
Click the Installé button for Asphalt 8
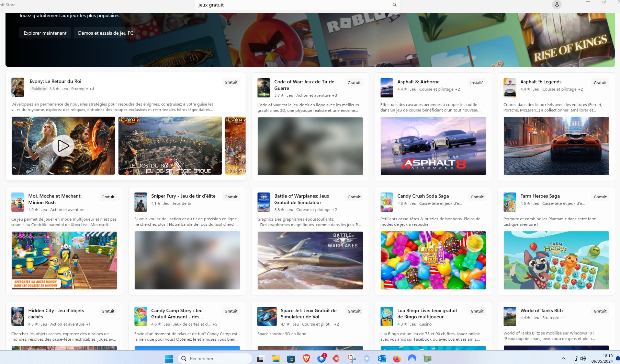point(477,83)
